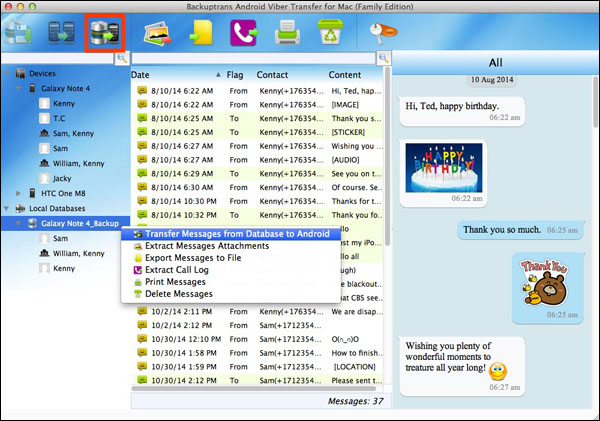Image resolution: width=600 pixels, height=421 pixels.
Task: Select the 8/10/14 6:29 AM message row
Action: [x=257, y=174]
